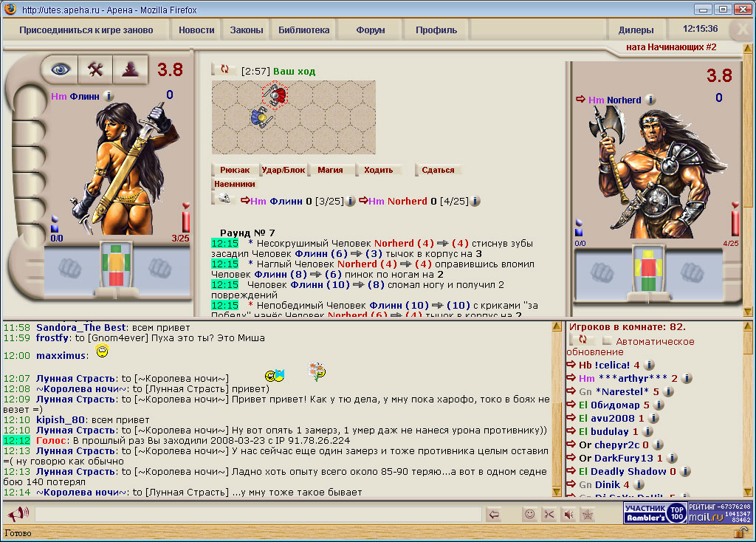Click info icon after Norherd 0 [4/25]

tap(475, 201)
